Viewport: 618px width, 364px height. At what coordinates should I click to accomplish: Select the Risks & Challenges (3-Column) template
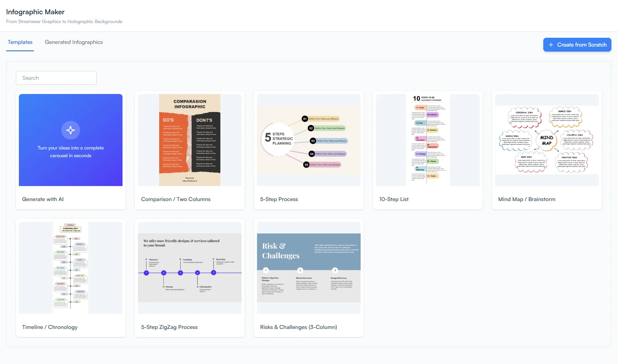pos(309,268)
